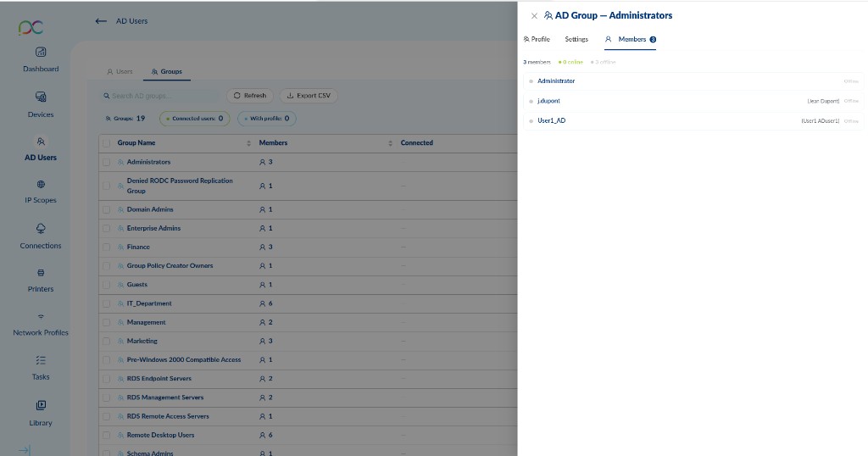The image size is (868, 456).
Task: Click the group icon beside Administrators row
Action: tap(120, 162)
